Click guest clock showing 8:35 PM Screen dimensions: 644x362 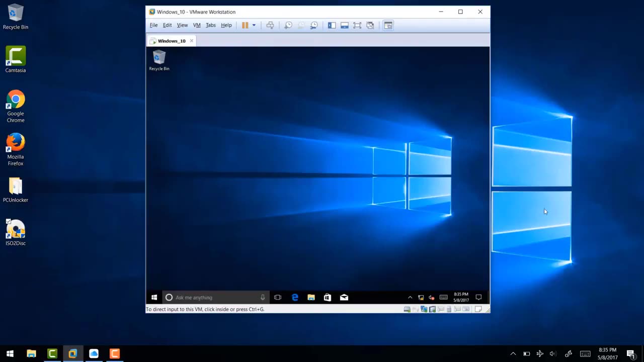click(x=461, y=297)
